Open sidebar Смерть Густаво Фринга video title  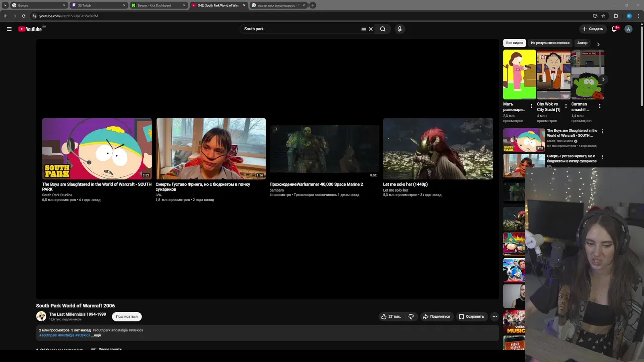(572, 158)
